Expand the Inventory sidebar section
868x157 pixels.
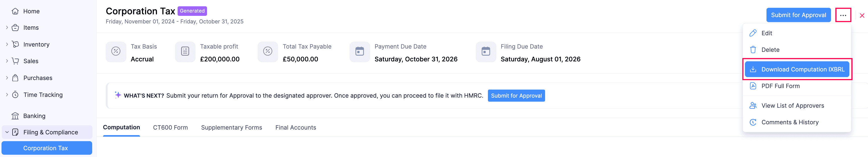7,45
